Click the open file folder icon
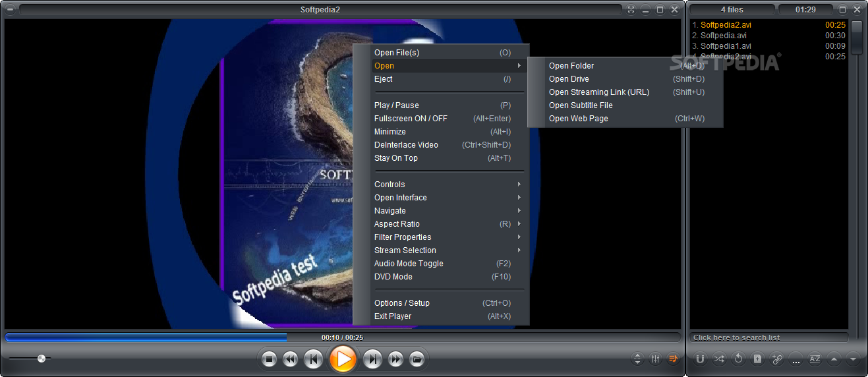 (417, 359)
